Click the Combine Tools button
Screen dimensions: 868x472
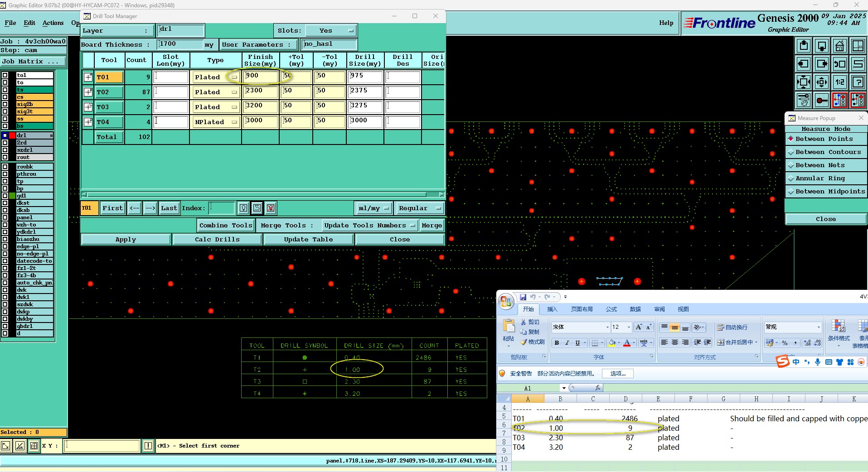[225, 225]
